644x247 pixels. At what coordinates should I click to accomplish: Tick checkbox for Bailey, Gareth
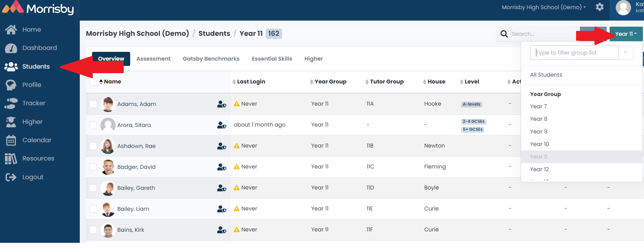[x=93, y=188]
